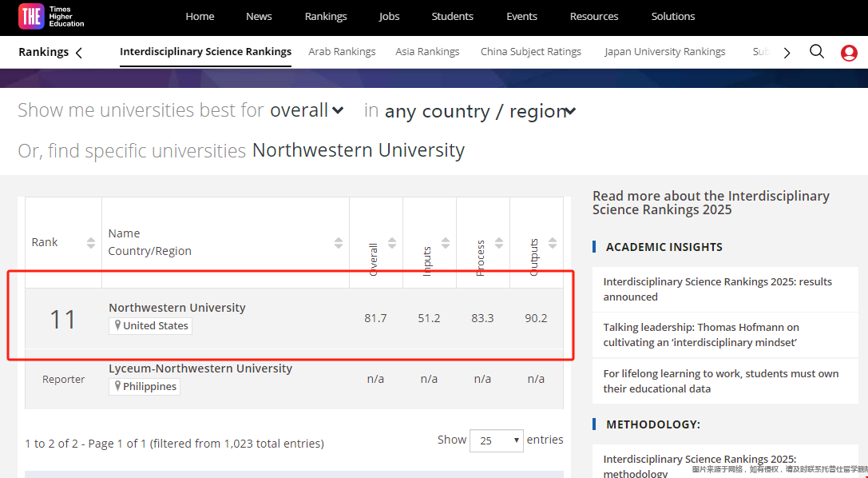
Task: Click the Times Higher Education logo
Action: click(51, 17)
